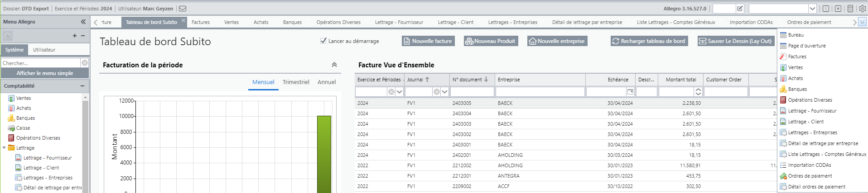
Task: Collapse Facturation de la période panel
Action: [x=334, y=65]
